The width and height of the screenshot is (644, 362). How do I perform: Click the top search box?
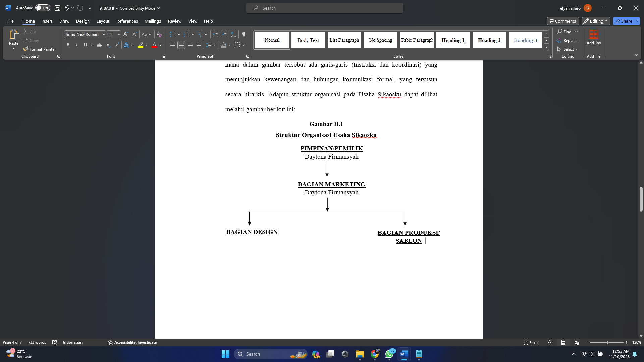(325, 8)
